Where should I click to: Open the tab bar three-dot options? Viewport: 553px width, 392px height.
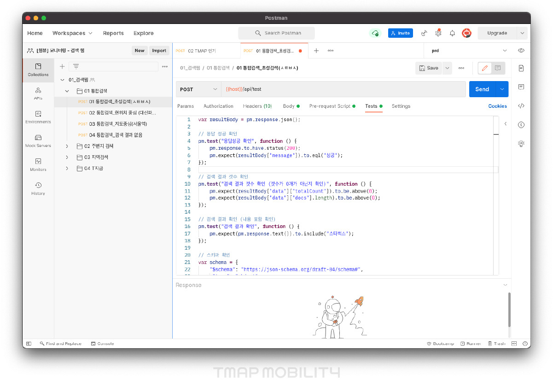coord(331,51)
